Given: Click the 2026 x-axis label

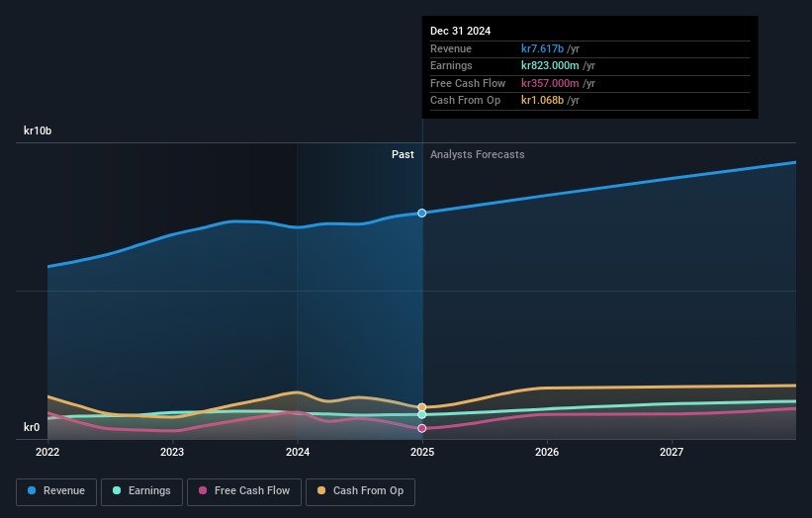Looking at the screenshot, I should pos(547,453).
